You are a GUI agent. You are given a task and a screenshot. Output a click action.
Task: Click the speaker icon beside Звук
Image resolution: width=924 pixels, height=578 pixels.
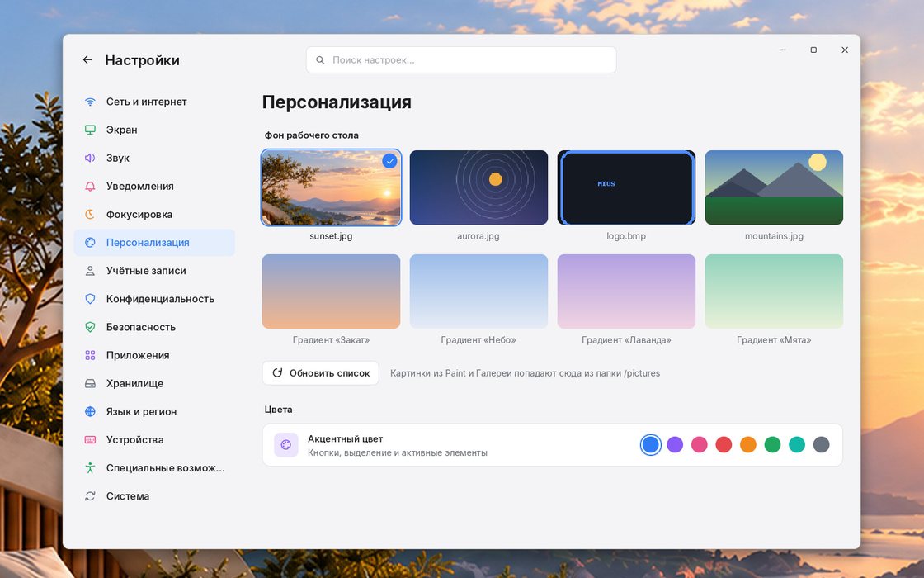point(90,158)
